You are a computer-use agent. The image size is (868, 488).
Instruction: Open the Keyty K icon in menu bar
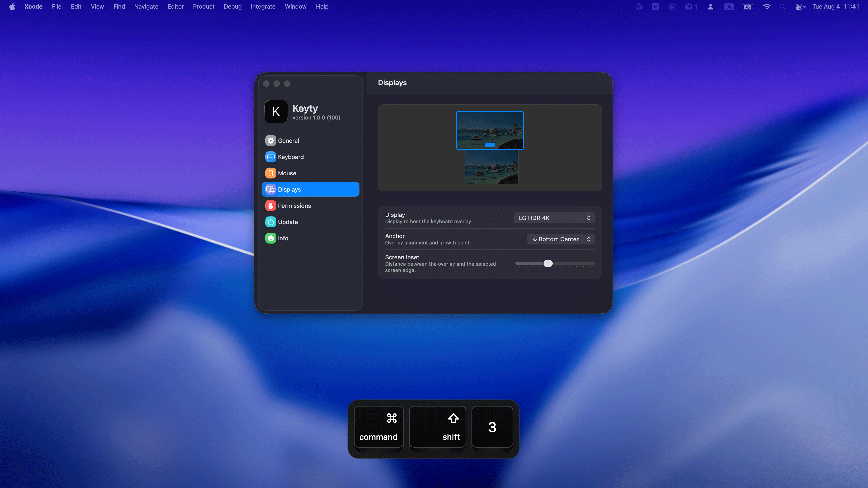pos(655,7)
